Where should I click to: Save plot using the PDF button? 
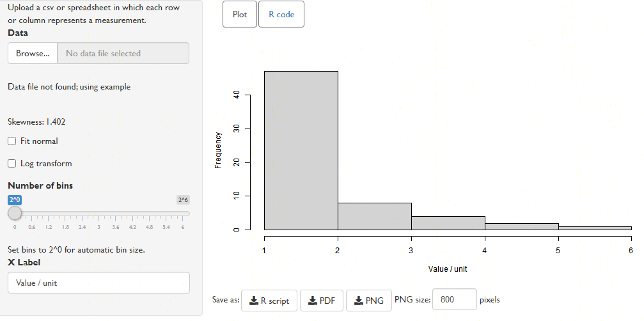click(322, 301)
